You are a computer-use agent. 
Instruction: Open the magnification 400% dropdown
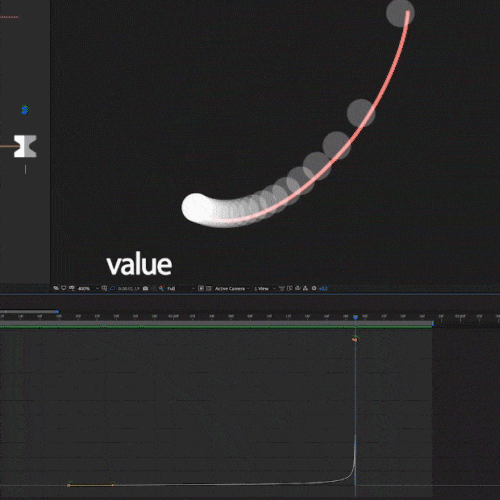click(88, 289)
